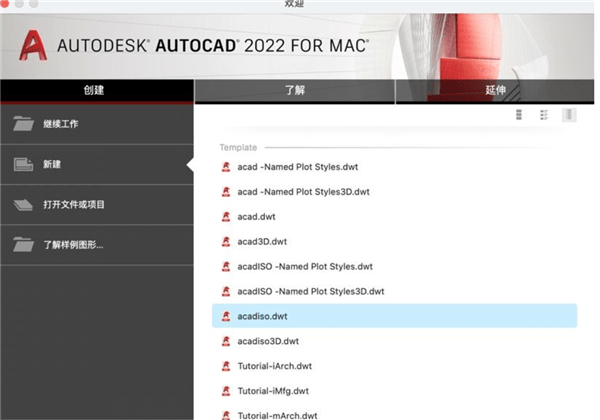Viewport: 600px width, 420px height.
Task: Select acad -Named Plot Styles.dwt template
Action: 395,167
